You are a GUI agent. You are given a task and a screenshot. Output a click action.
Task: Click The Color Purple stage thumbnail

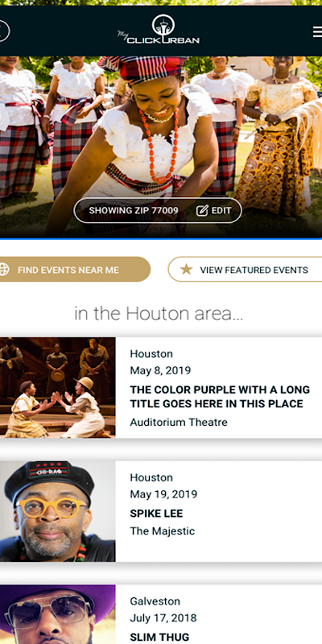pyautogui.click(x=57, y=387)
